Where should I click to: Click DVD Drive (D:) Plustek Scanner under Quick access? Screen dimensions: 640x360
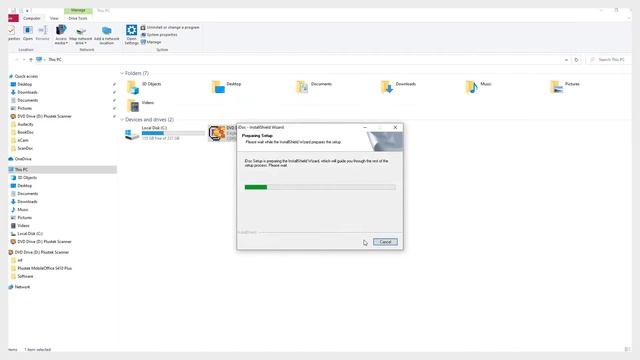coord(44,116)
